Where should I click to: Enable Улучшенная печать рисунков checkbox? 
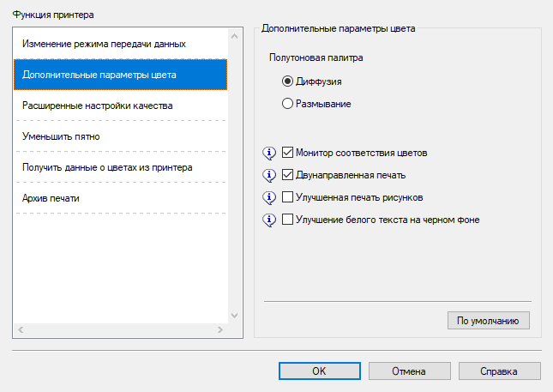(x=288, y=197)
